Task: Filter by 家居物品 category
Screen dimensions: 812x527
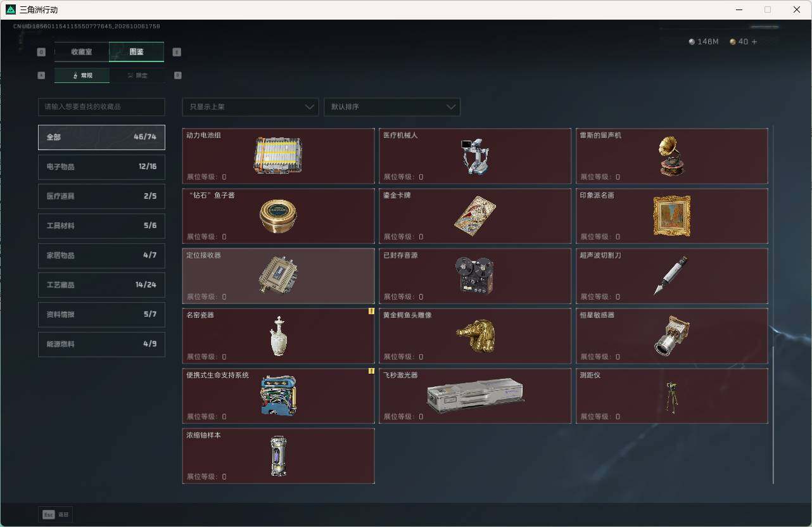Action: 101,255
